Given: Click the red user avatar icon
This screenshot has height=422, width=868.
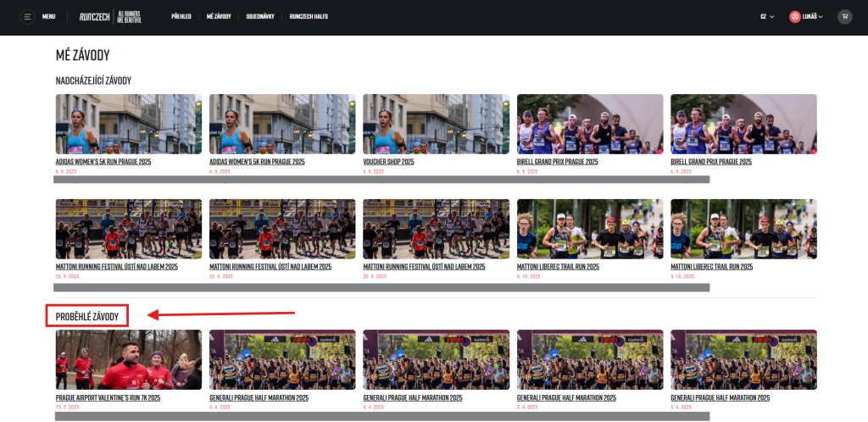Looking at the screenshot, I should [x=795, y=17].
